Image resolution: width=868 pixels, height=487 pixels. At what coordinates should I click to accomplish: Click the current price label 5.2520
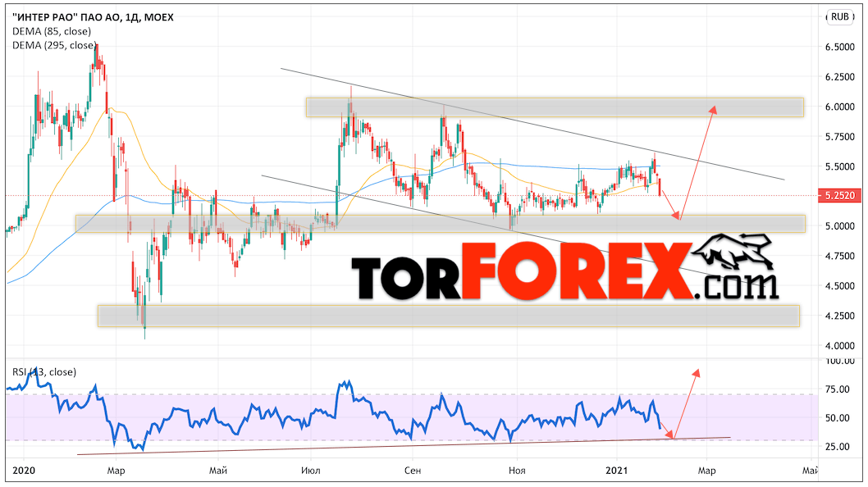click(839, 195)
